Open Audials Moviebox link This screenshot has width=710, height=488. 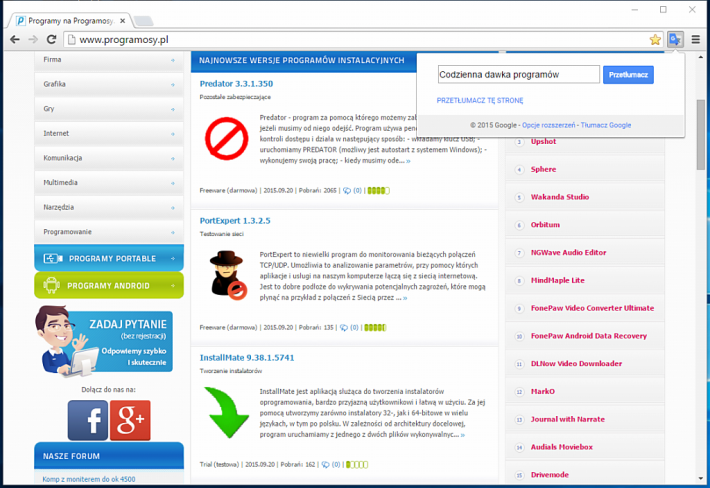[x=561, y=447]
